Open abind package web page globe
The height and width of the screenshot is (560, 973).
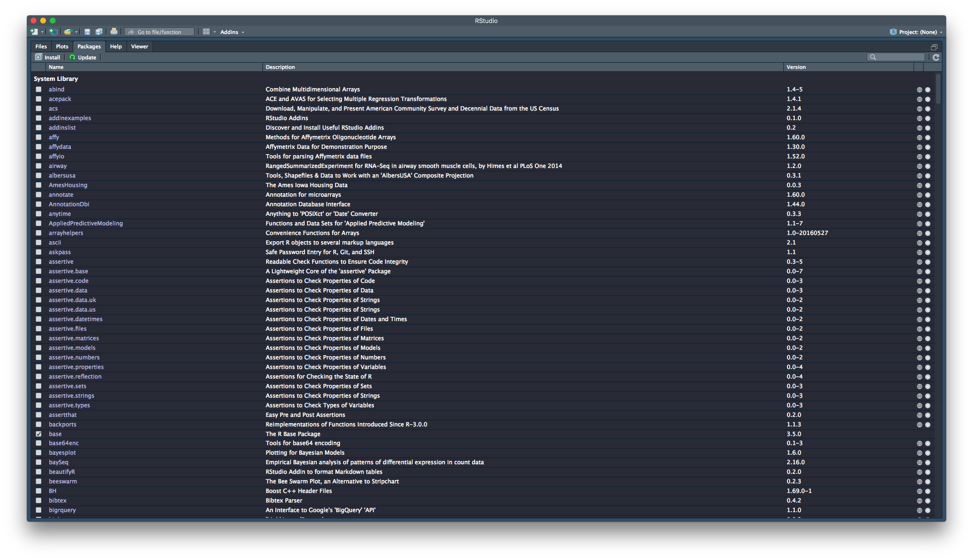tap(919, 90)
